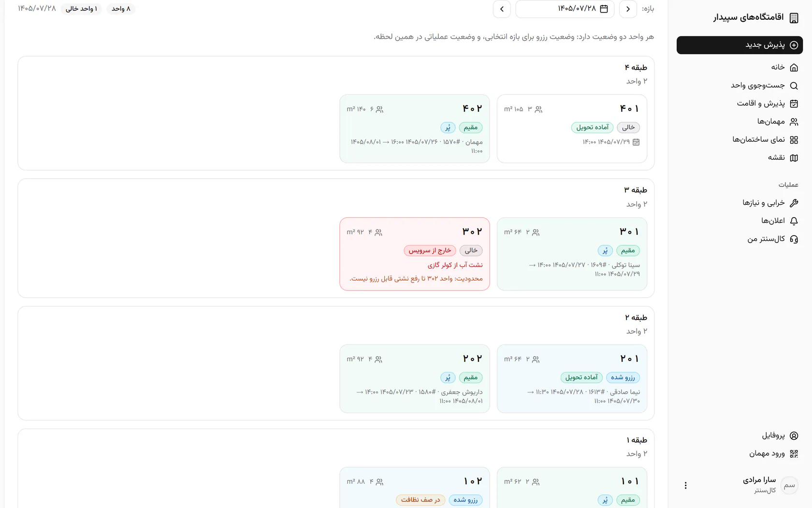Open اعلان‌ها bell icon

(794, 221)
